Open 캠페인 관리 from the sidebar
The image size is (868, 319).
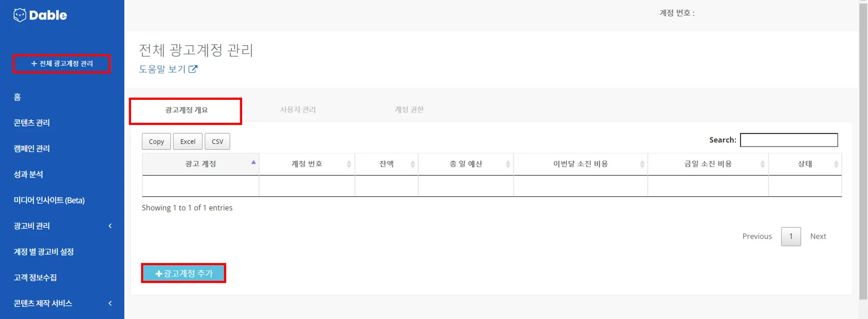32,148
